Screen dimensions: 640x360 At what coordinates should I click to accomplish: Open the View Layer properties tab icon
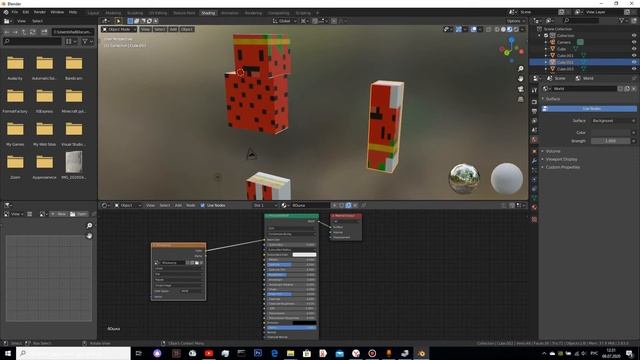point(534,121)
